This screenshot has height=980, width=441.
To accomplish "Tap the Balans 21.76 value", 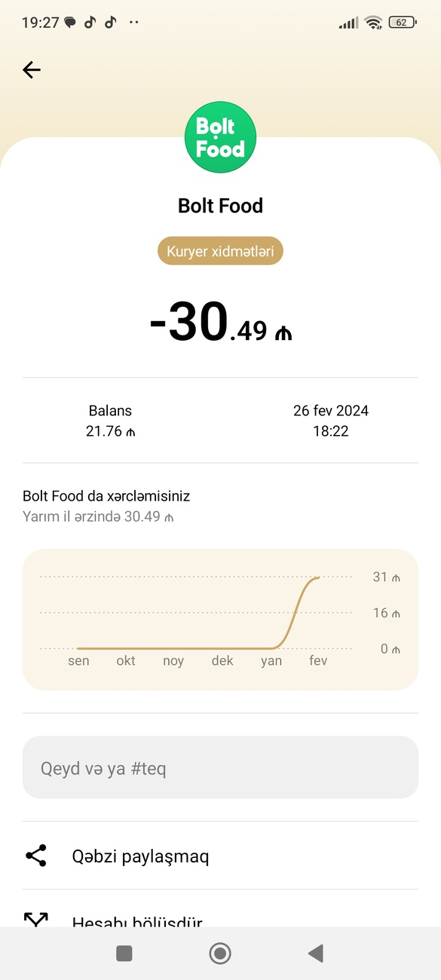I will point(110,432).
